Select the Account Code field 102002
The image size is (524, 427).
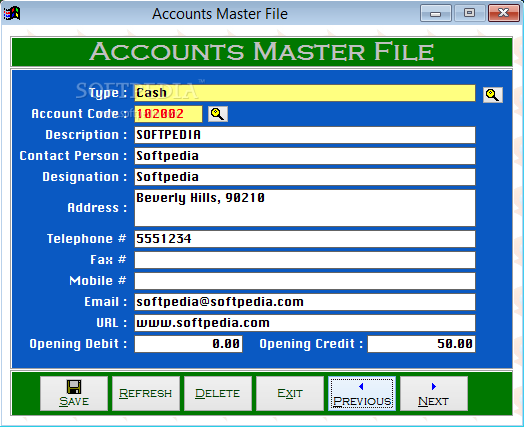[168, 114]
